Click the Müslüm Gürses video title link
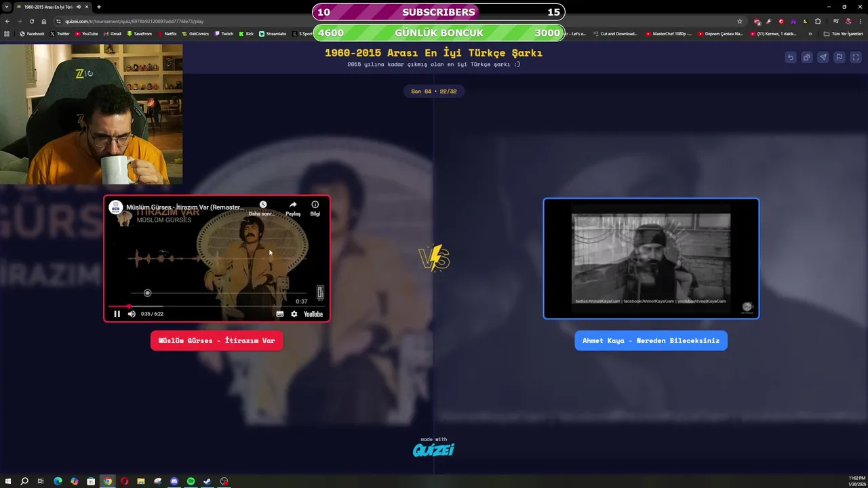The image size is (868, 488). pos(185,207)
